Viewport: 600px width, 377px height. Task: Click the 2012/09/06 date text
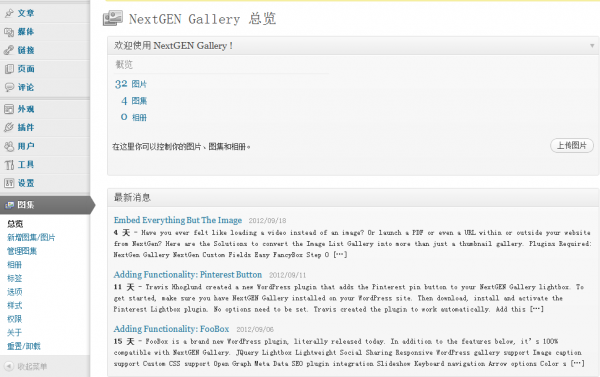[x=255, y=329]
